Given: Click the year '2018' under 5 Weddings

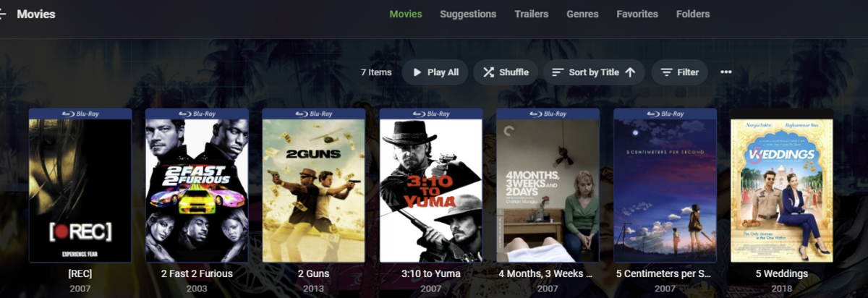Looking at the screenshot, I should [x=782, y=289].
